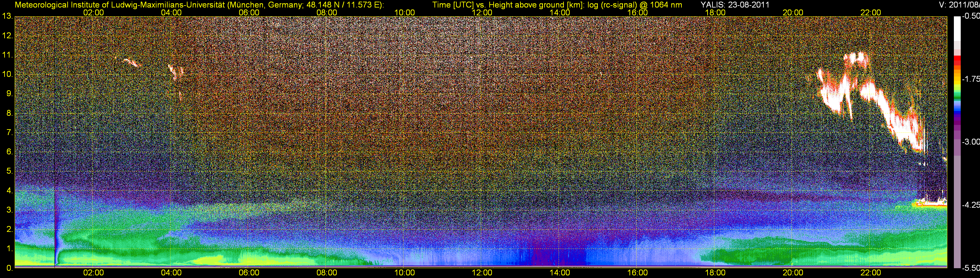Screen dimensions: 980x278
Task: Click the 04:00 label on bottom time axis
Action: [x=171, y=273]
